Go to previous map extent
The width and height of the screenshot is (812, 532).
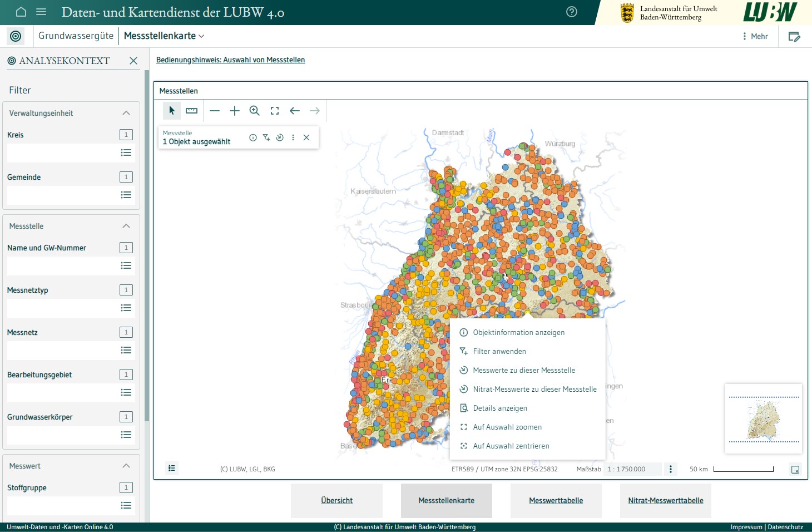point(295,111)
